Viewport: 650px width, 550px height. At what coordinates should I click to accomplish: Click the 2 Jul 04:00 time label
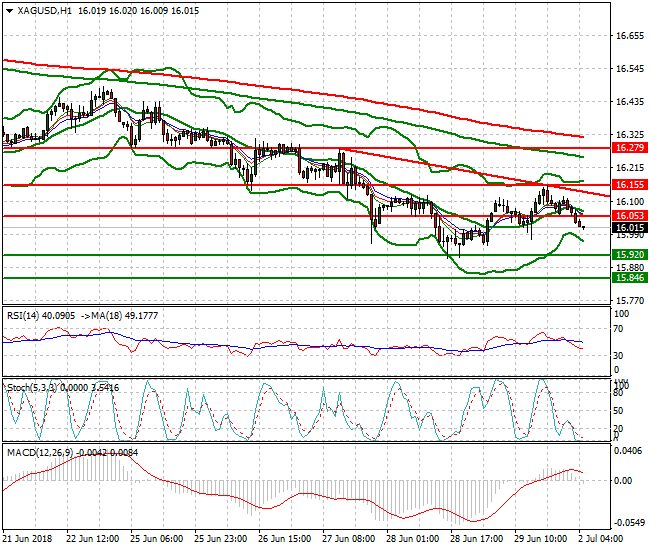point(601,539)
